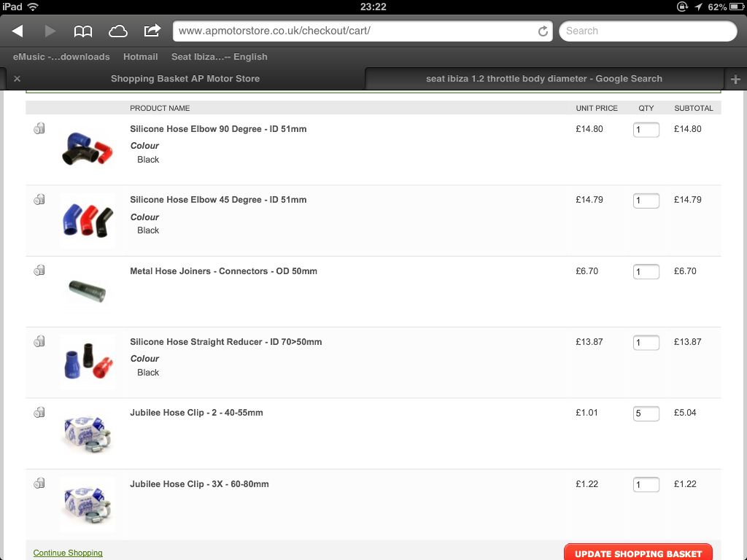Select quantity field for Jubilee Clip 40-55mm
747x560 pixels.
coord(646,413)
